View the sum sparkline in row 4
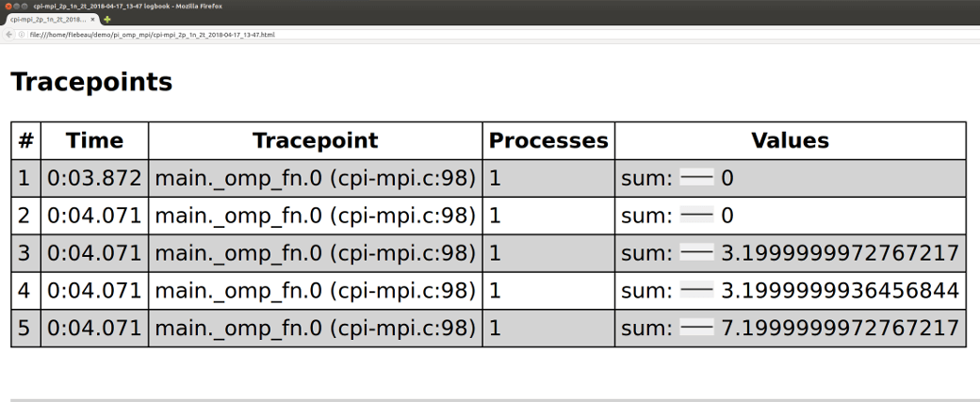 click(696, 290)
